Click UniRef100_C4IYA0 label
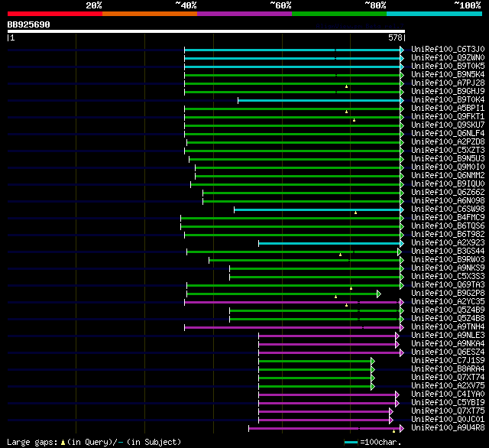Image resolution: width=489 pixels, height=448 pixels. (448, 394)
